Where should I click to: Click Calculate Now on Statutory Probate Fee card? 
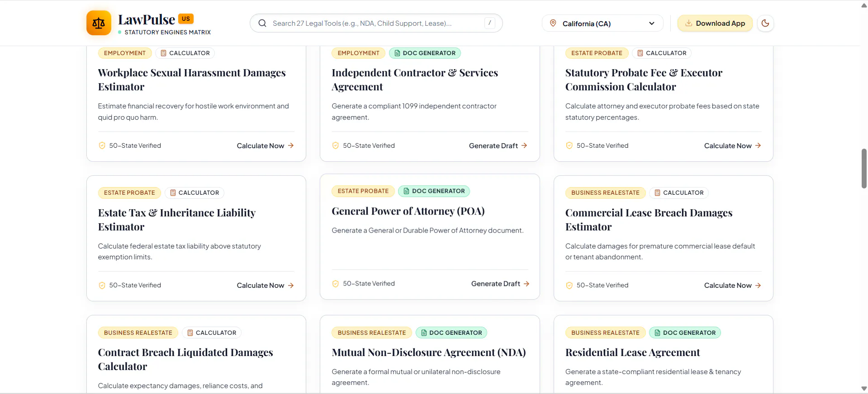point(733,145)
